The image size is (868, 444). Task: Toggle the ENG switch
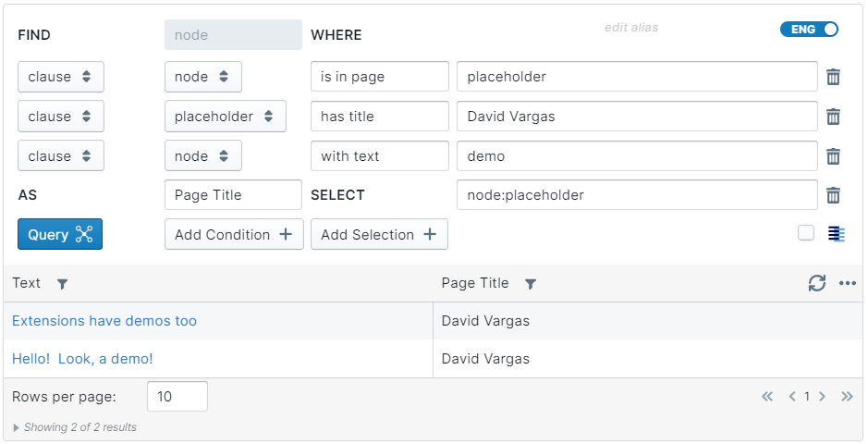point(809,30)
